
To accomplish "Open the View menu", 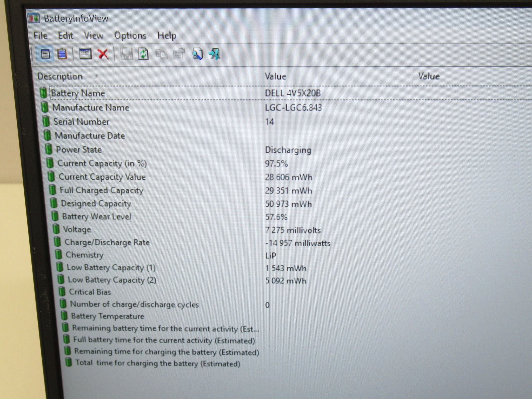I will coord(93,36).
